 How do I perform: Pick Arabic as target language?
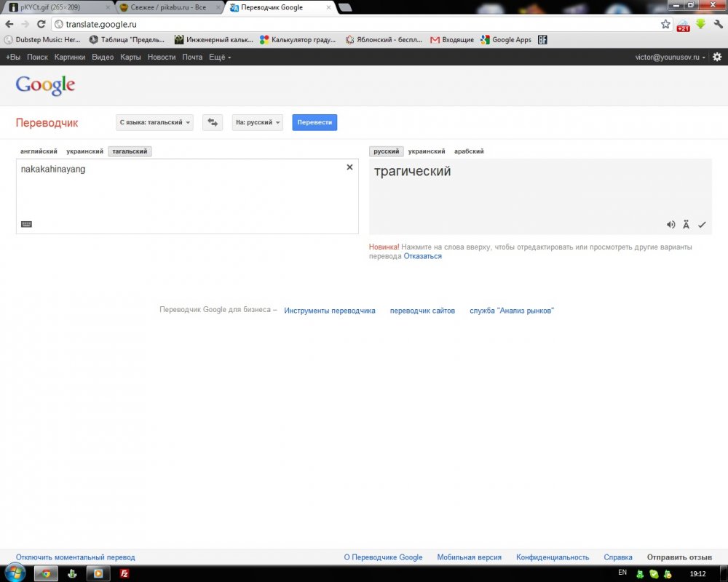click(469, 151)
